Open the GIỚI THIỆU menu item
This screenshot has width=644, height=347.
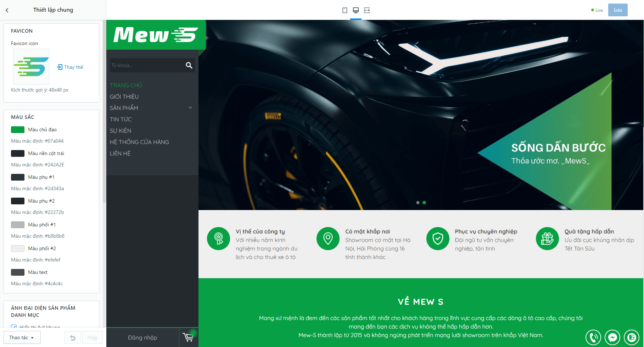point(124,97)
